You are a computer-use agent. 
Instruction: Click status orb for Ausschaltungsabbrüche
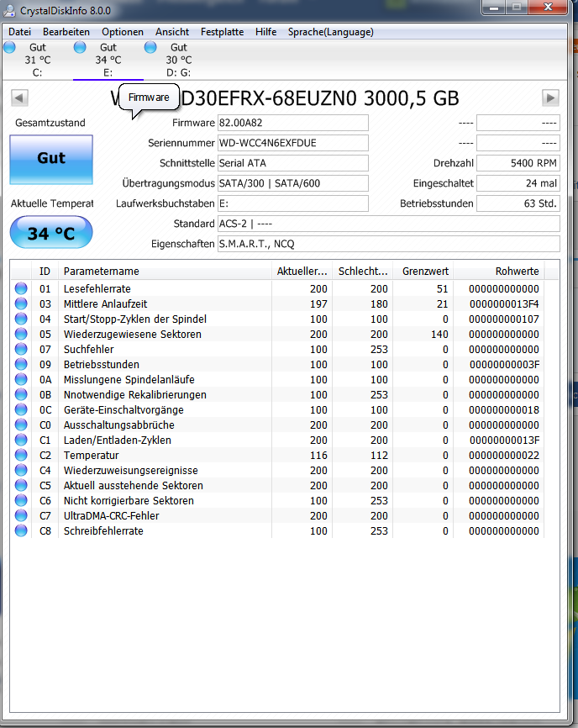pos(21,425)
